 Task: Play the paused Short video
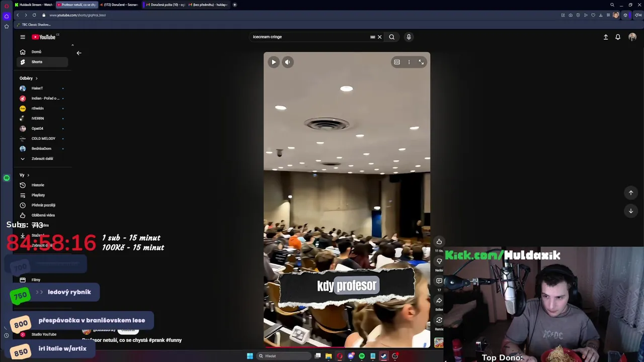(x=274, y=62)
